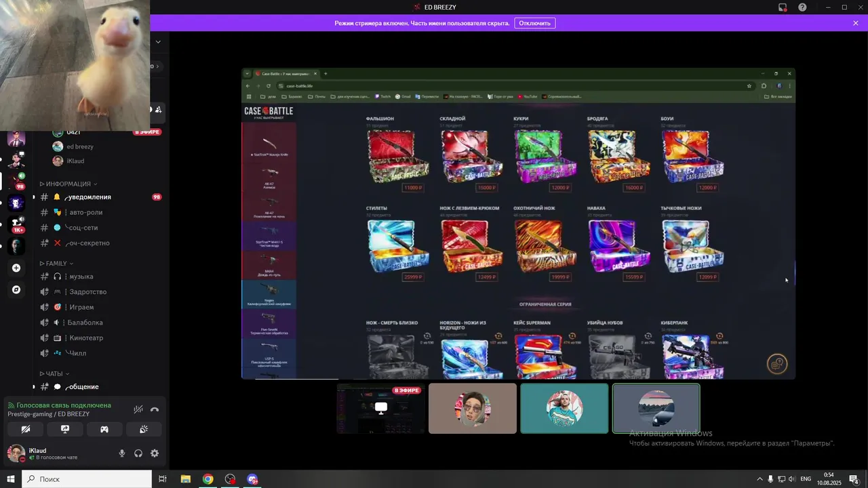
Task: Deafen with the headphones icon
Action: point(138,453)
